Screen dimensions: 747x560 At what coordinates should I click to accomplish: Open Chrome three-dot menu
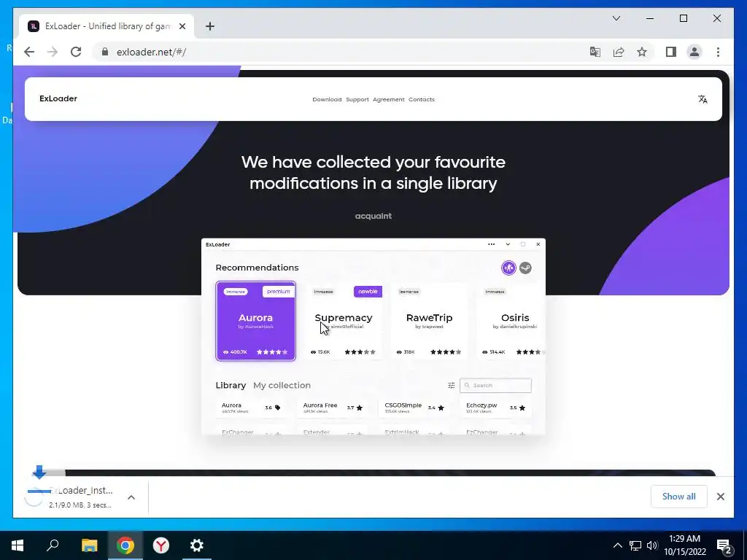point(718,52)
